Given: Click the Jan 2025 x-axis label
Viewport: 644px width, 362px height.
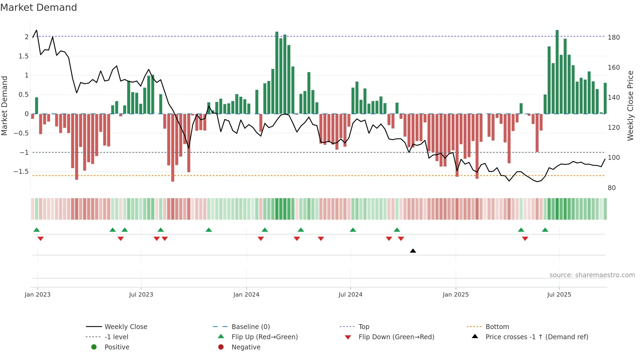Looking at the screenshot, I should coord(456,294).
